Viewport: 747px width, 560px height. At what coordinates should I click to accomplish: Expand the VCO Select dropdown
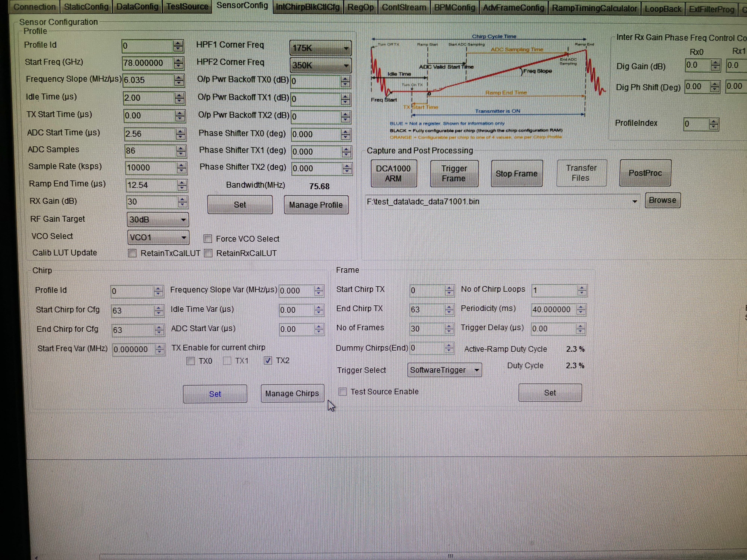(x=158, y=238)
